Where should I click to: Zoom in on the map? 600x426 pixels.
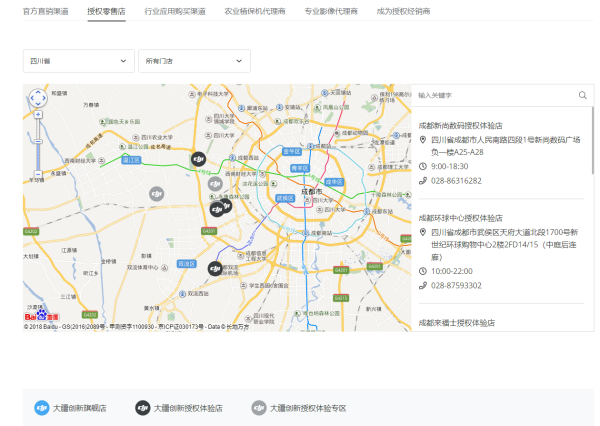(x=37, y=115)
